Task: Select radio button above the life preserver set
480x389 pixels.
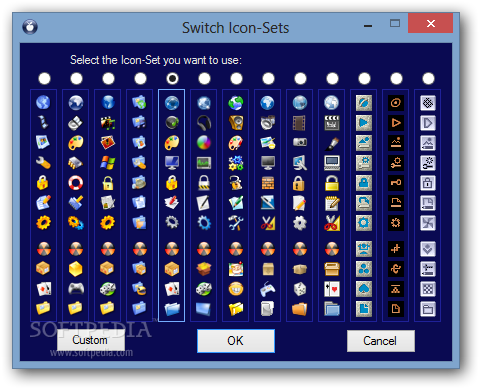Action: tap(76, 79)
